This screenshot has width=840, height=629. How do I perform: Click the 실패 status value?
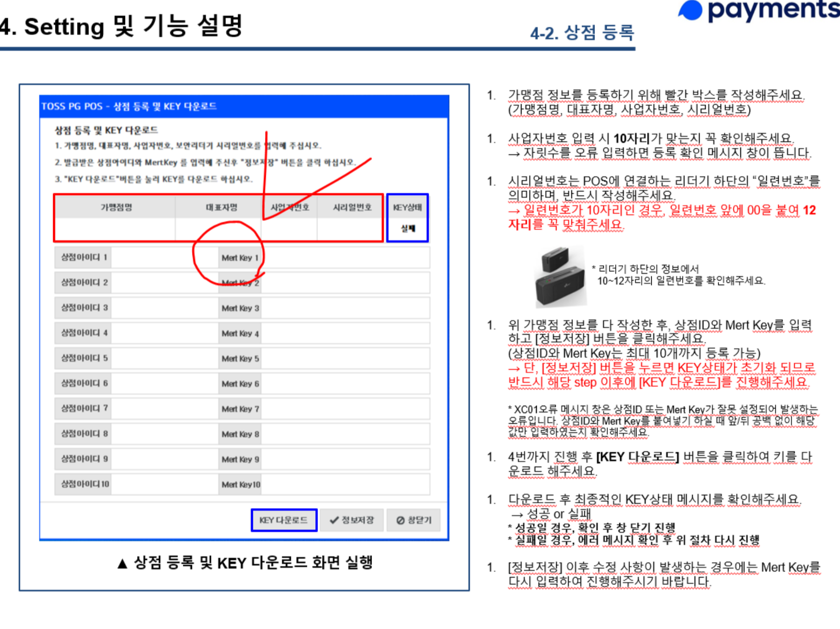click(408, 229)
